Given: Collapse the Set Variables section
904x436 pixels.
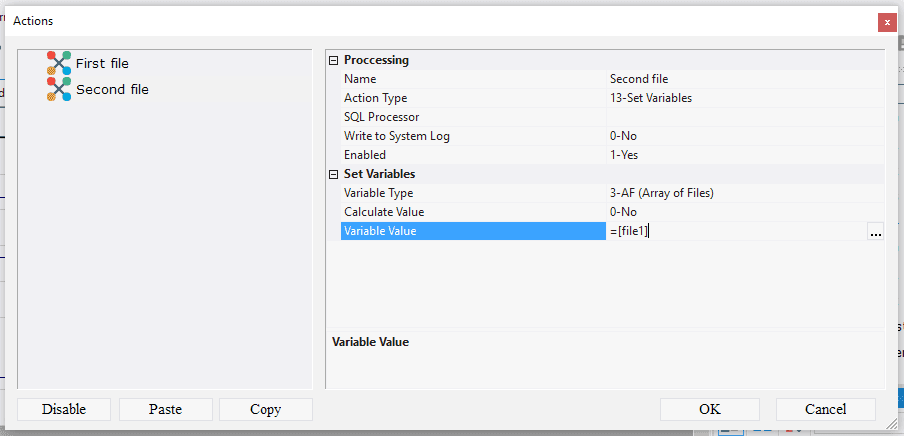Looking at the screenshot, I should coord(334,174).
